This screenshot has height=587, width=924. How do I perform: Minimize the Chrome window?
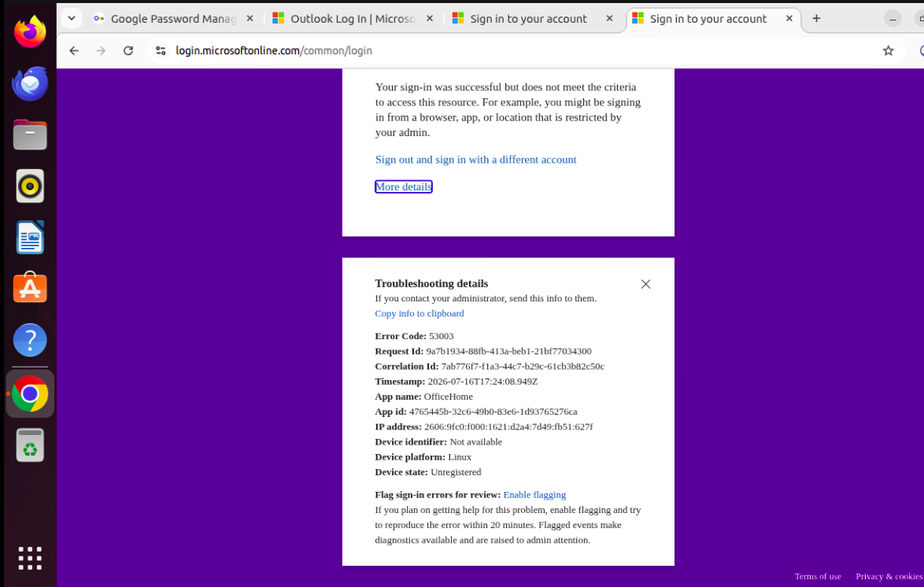893,18
